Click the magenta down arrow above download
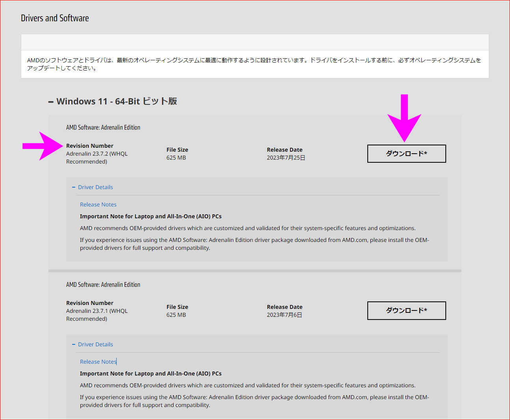The image size is (510, 420). pyautogui.click(x=404, y=118)
